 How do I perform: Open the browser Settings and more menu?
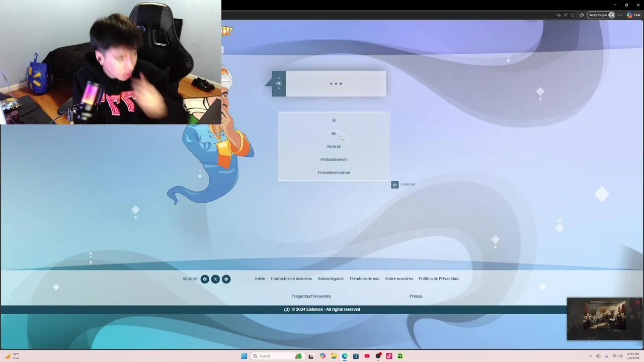click(620, 15)
